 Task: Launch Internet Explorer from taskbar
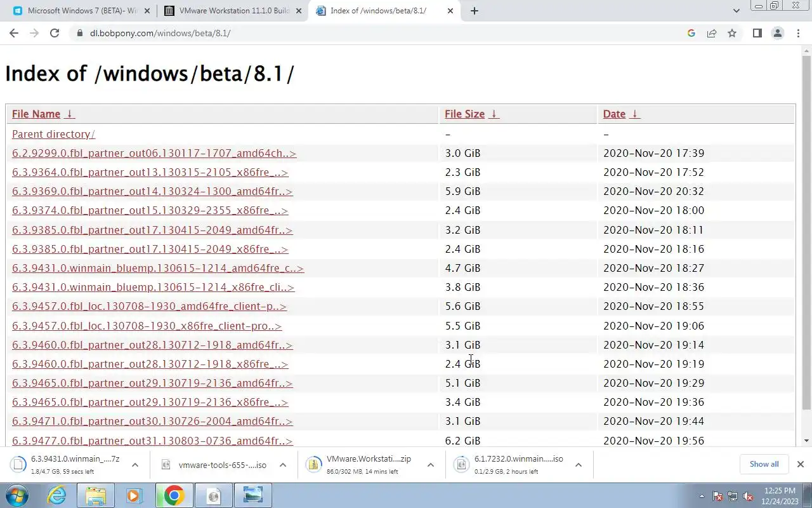[57, 495]
